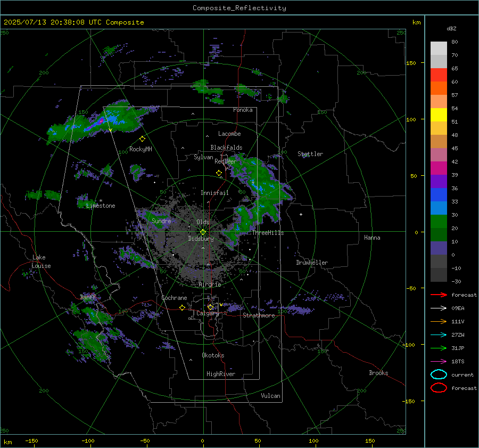Screen dimensions: 479x448
Task: Click the Strathmore city label
Action: (259, 315)
